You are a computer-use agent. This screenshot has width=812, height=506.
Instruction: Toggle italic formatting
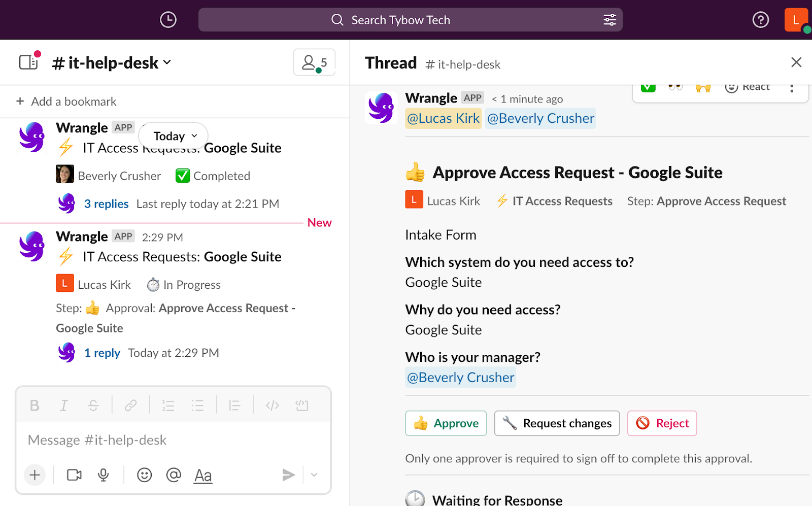coord(64,406)
